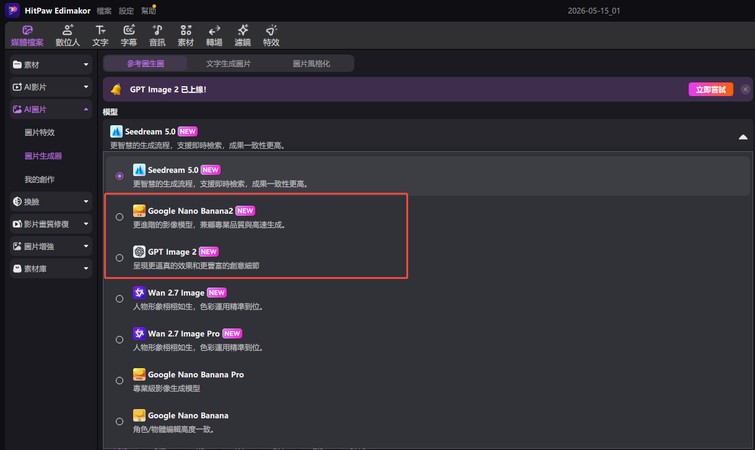The width and height of the screenshot is (755, 450).
Task: Open the 素材 elements tool in toolbar
Action: [185, 36]
